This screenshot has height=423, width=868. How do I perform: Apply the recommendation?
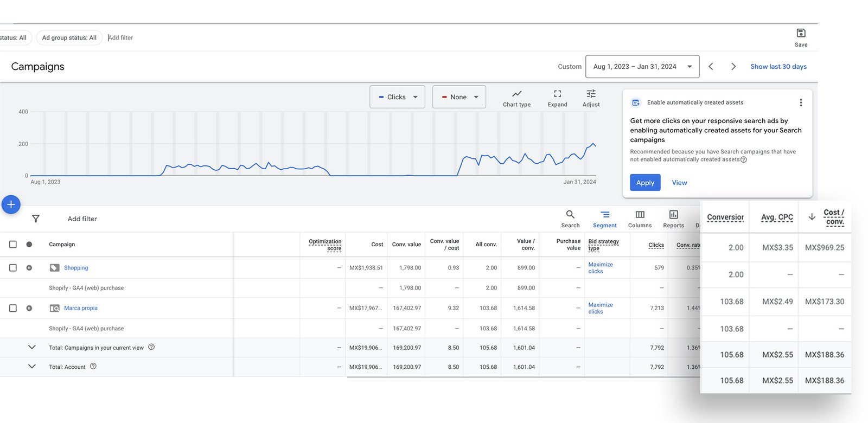[x=645, y=182]
